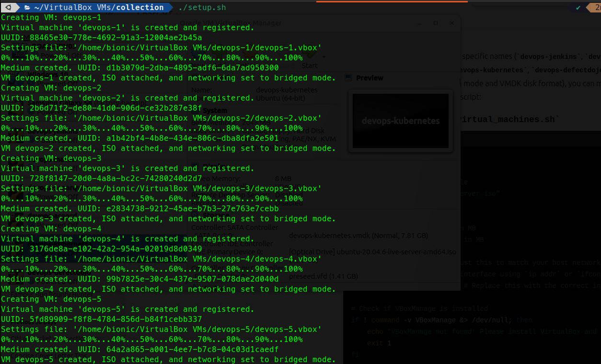Click UUID line starting with 88465e30
Viewport: 601px width, 364px height.
point(102,38)
